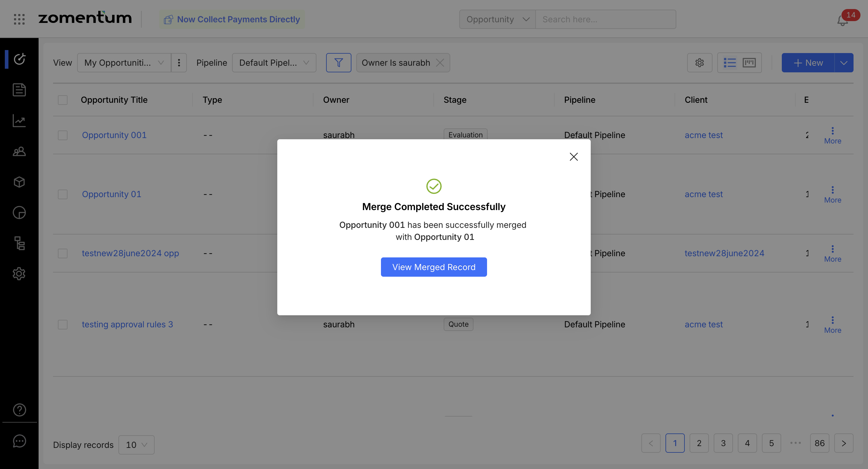Screen dimensions: 868x469
Task: Click the table settings gear icon
Action: pos(700,63)
